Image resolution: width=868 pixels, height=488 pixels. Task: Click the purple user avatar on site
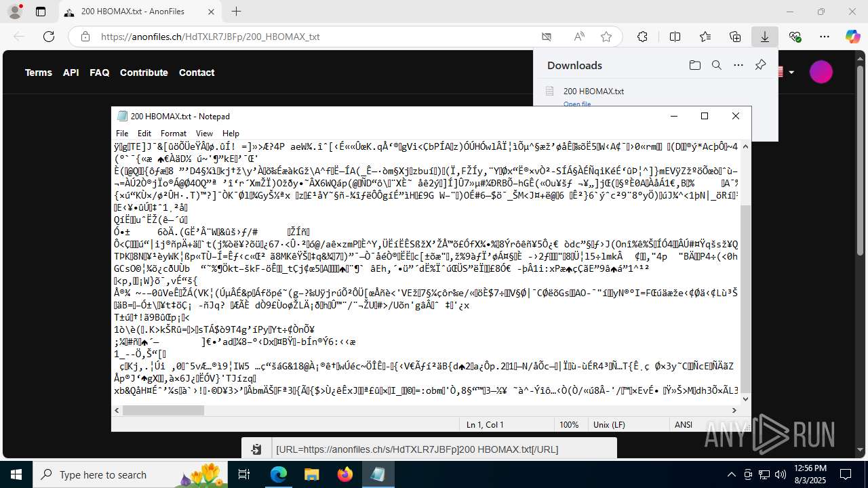pos(821,72)
